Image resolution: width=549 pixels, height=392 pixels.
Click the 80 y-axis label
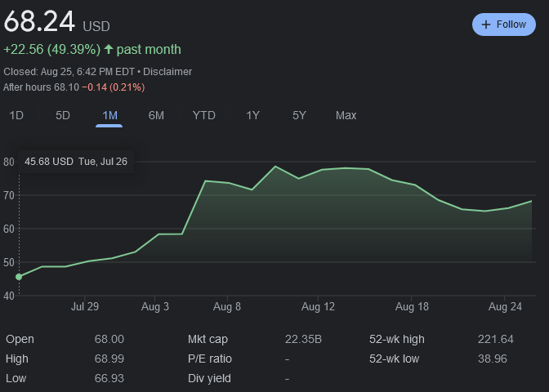pyautogui.click(x=9, y=162)
